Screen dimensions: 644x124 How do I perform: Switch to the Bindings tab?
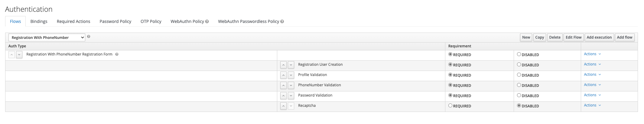point(39,21)
